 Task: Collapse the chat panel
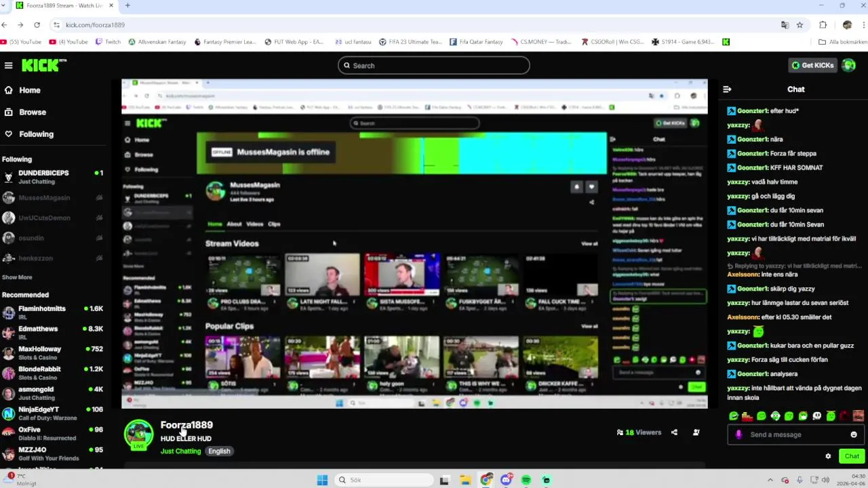(727, 89)
